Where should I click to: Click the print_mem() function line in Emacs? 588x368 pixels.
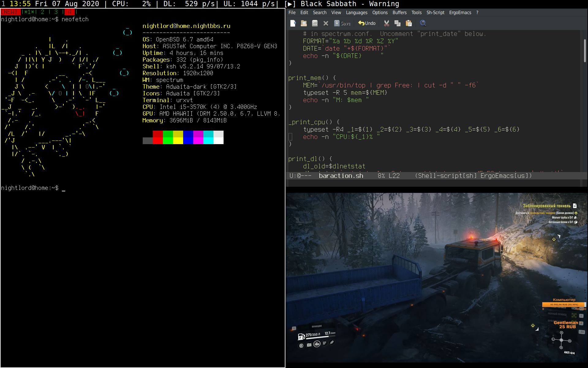pos(312,78)
